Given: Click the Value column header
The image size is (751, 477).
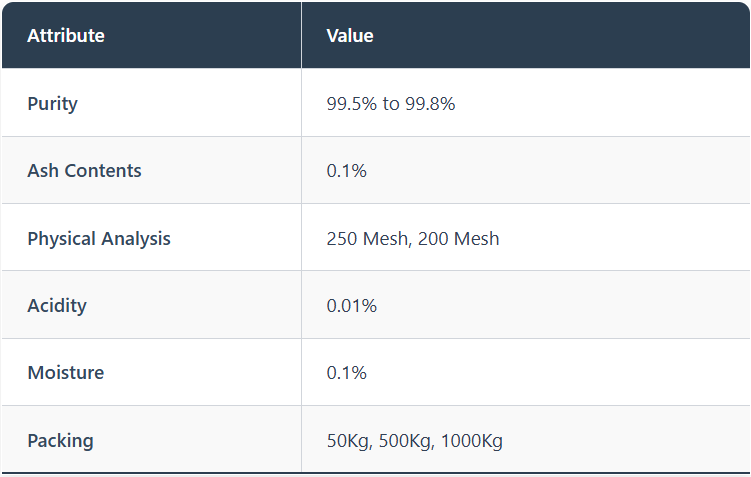Looking at the screenshot, I should point(350,36).
